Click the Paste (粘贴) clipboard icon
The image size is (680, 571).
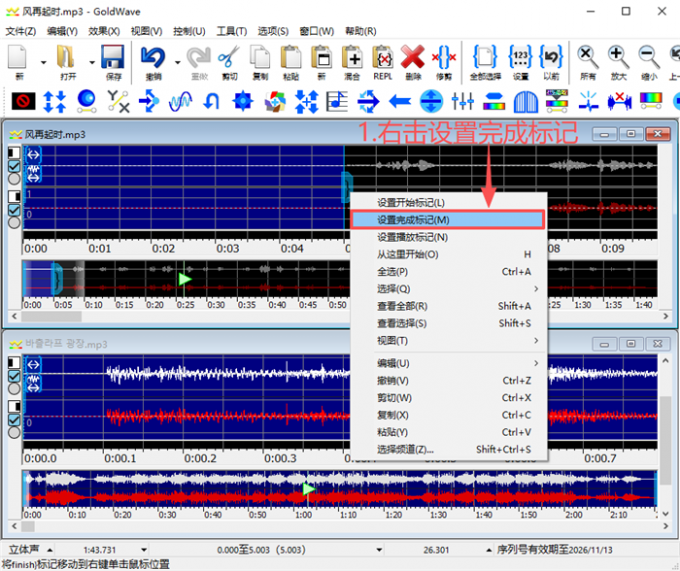[290, 58]
